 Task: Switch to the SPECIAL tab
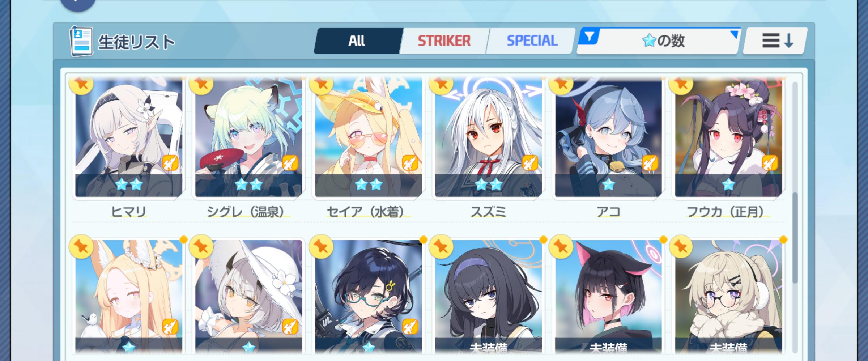[x=532, y=41]
